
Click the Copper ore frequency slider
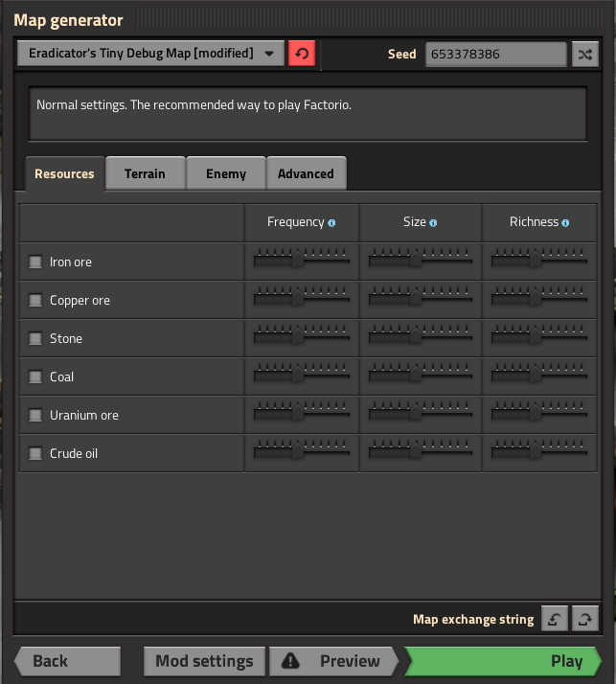302,297
